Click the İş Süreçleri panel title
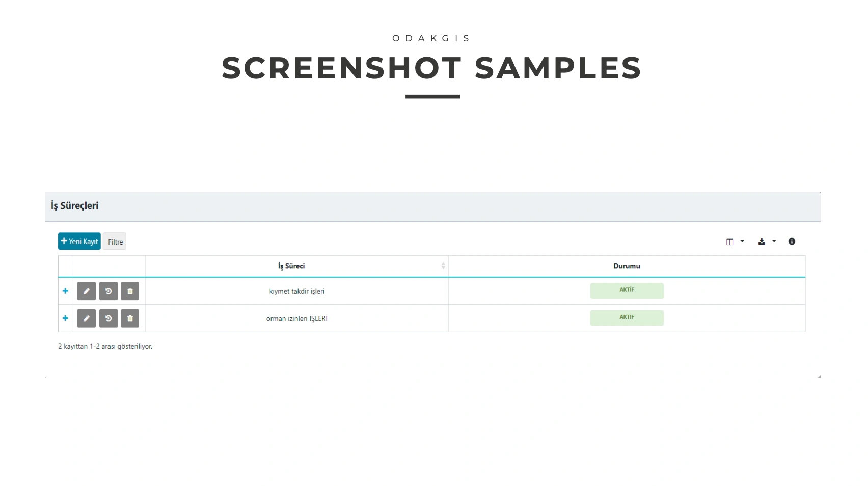 point(74,206)
